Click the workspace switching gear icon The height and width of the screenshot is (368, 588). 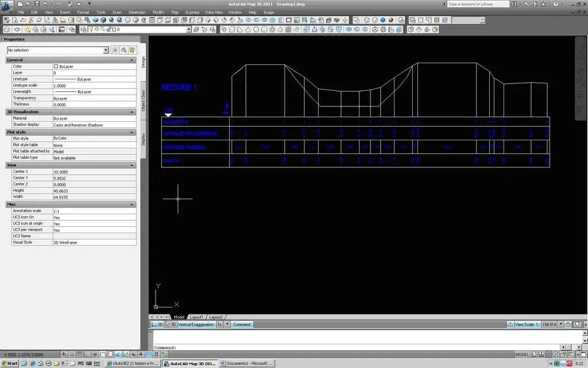(555, 354)
